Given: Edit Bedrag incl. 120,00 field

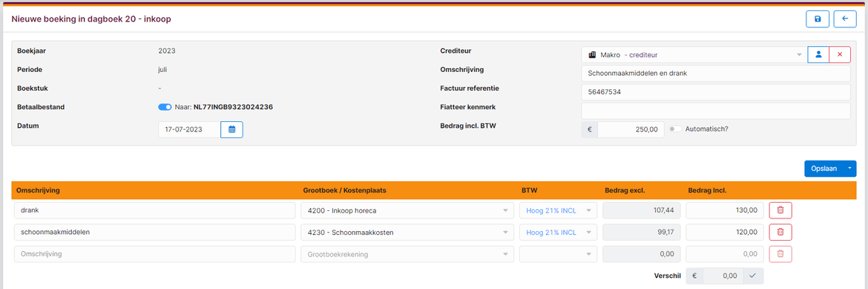Looking at the screenshot, I should 725,233.
